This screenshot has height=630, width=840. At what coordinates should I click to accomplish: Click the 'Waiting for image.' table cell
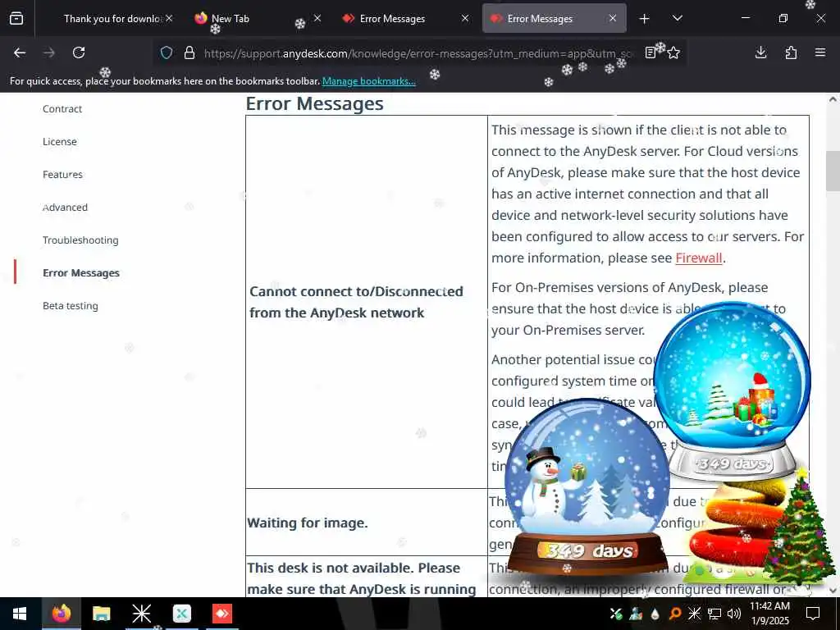pyautogui.click(x=367, y=523)
